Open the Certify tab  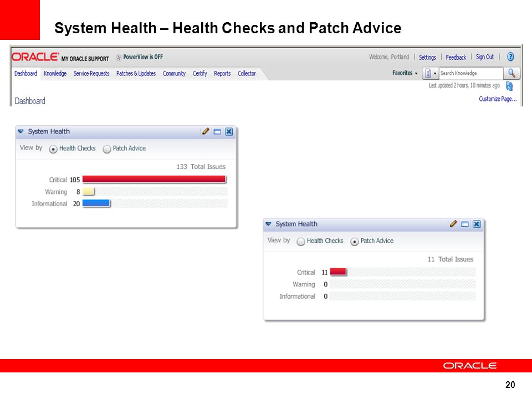[200, 73]
